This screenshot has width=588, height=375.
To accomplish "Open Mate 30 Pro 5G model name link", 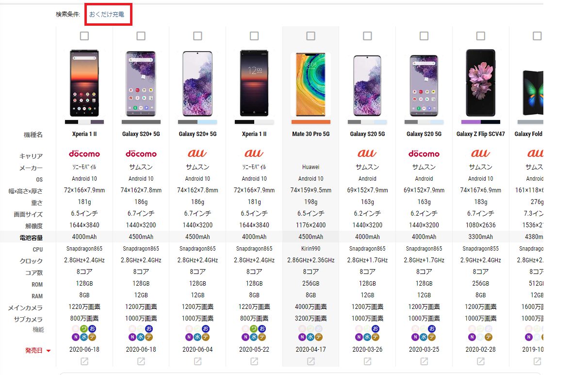I will 311,134.
